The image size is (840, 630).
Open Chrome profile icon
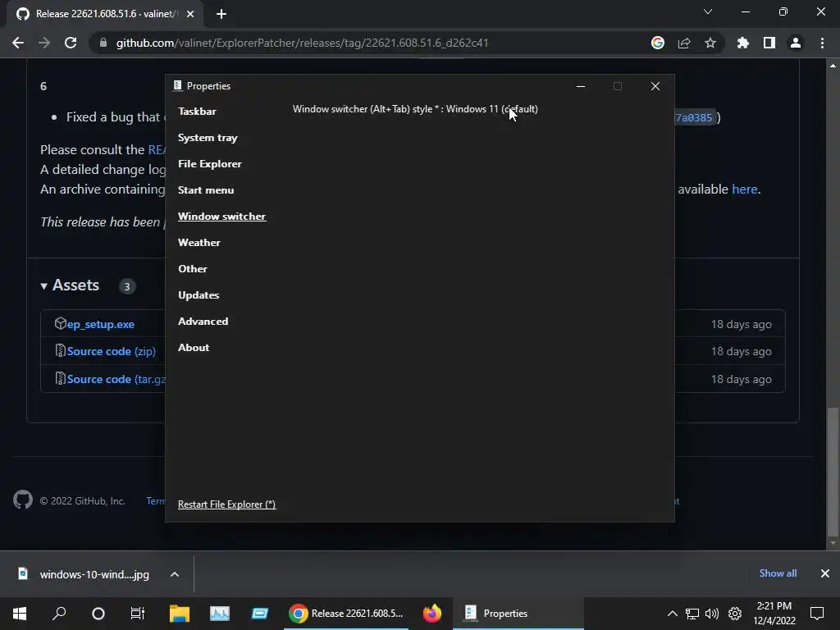pos(796,43)
